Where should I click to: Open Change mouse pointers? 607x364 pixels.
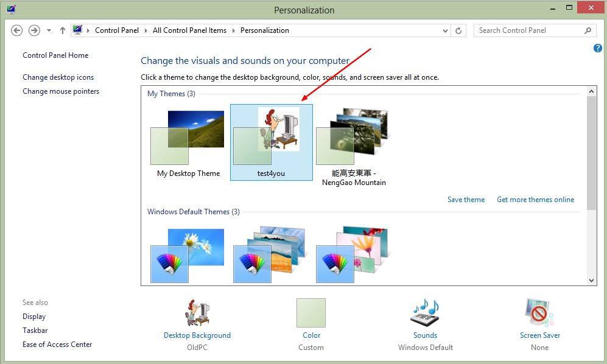[61, 91]
